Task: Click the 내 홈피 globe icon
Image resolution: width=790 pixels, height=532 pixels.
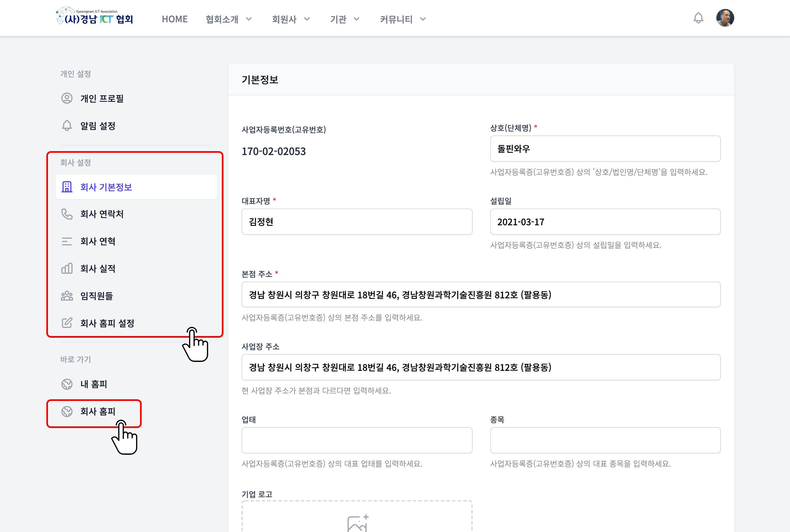Action: coord(67,384)
